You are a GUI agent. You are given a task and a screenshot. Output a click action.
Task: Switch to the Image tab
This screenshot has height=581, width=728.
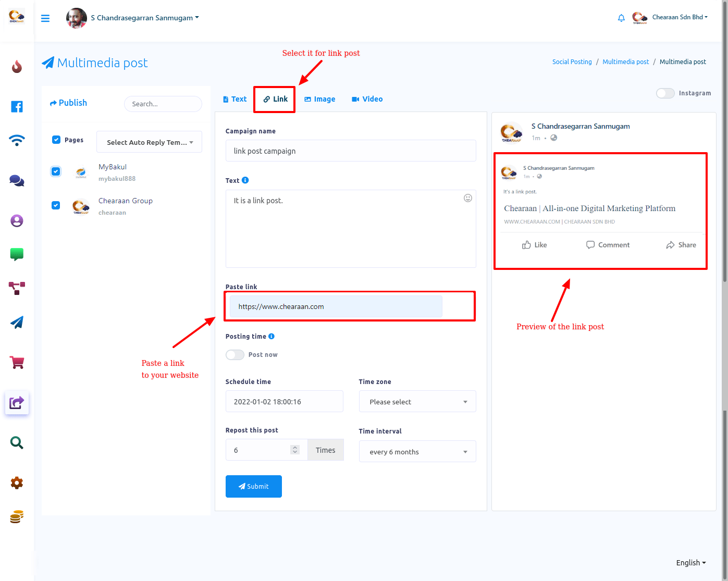[319, 99]
